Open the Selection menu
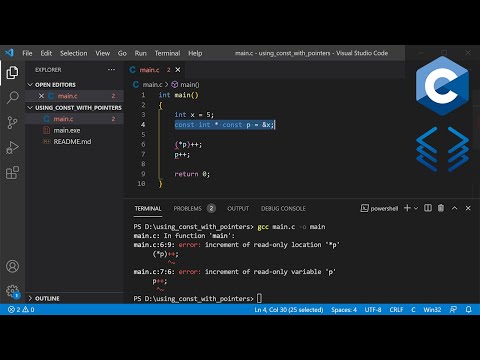Image resolution: width=480 pixels, height=360 pixels. [74, 53]
